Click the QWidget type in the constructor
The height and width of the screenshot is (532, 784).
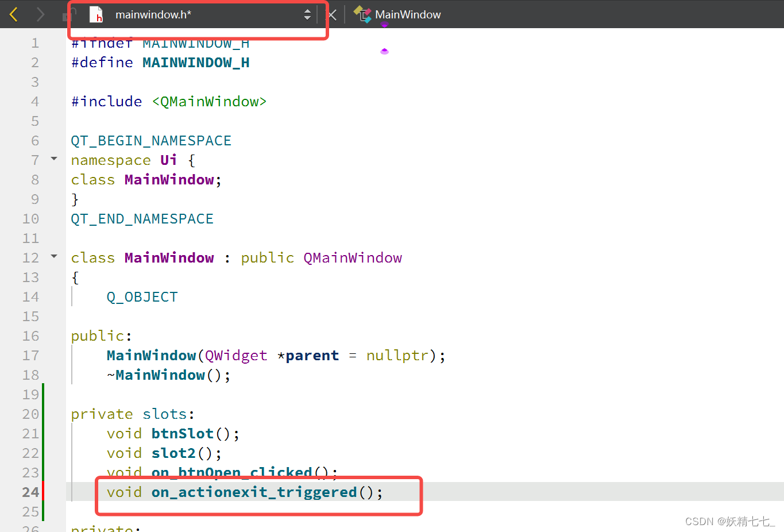pyautogui.click(x=236, y=356)
